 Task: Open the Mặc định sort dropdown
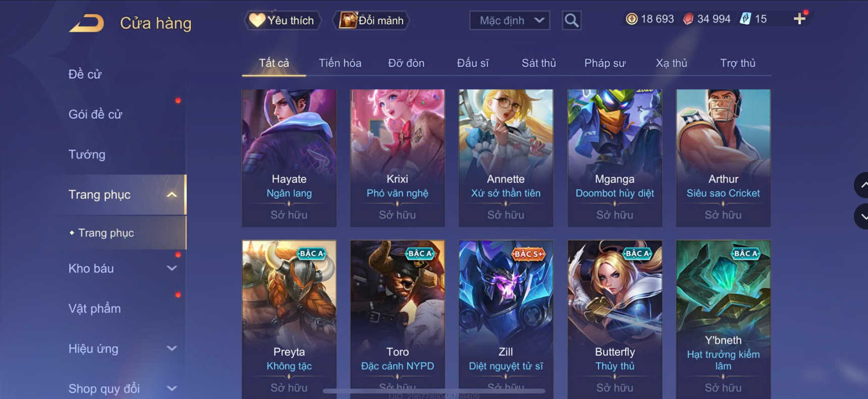tap(510, 21)
